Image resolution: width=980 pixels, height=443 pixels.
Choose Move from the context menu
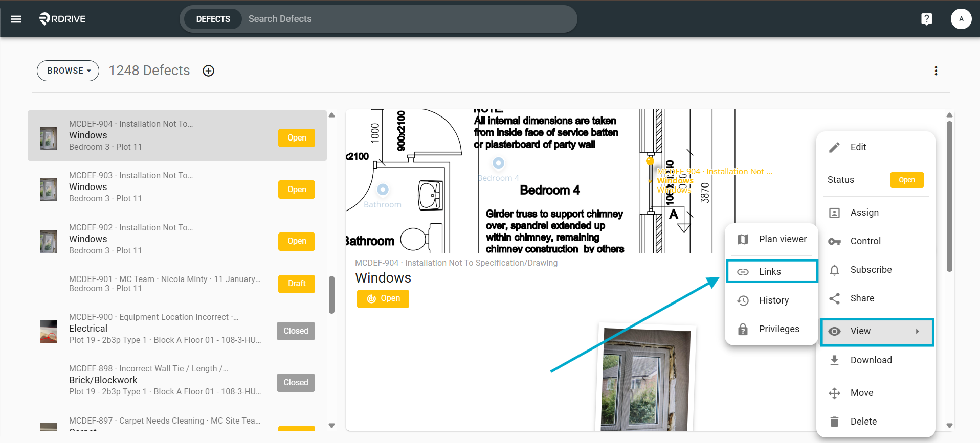click(876, 393)
